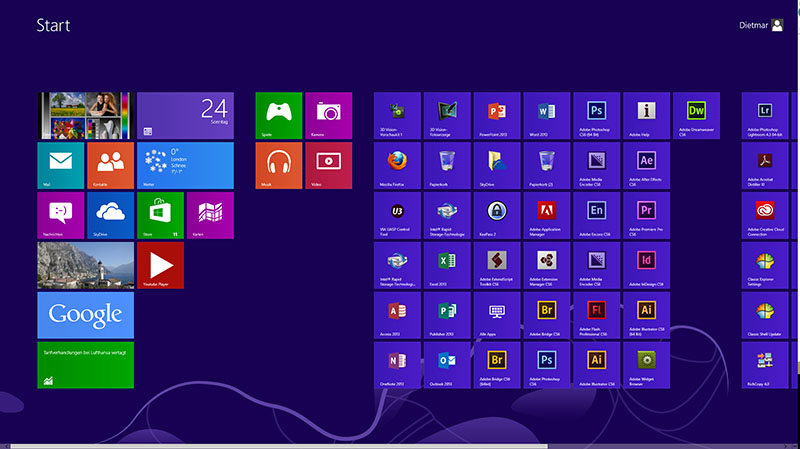Launch Adobe Photoshop CS6 (64 Bit)

tap(596, 115)
